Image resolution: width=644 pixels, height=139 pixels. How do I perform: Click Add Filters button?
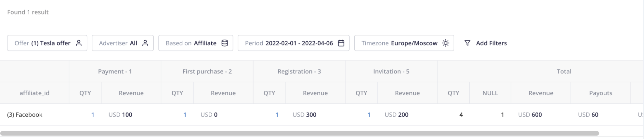[x=491, y=43]
